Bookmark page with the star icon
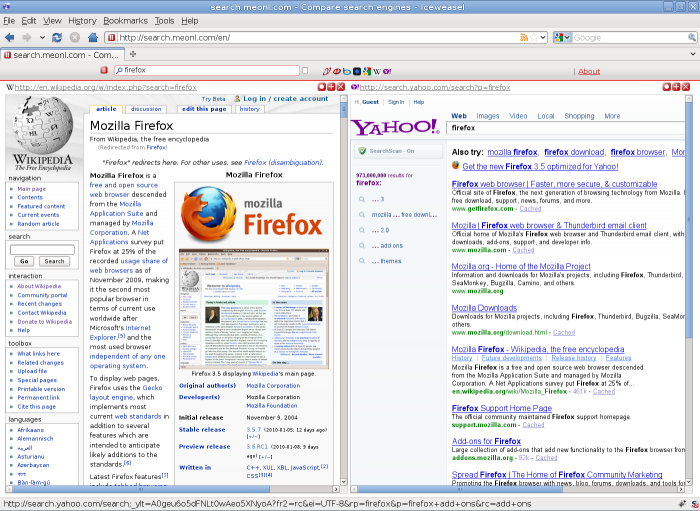 tap(534, 37)
